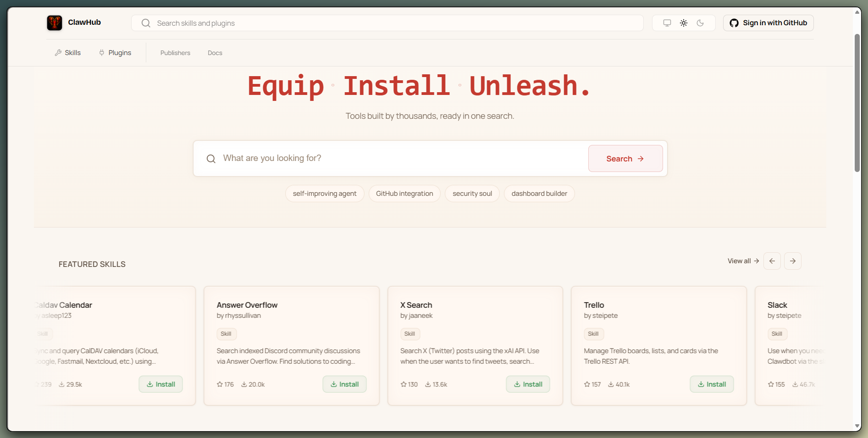This screenshot has width=868, height=438.
Task: Open the X Search skill title
Action: 416,305
